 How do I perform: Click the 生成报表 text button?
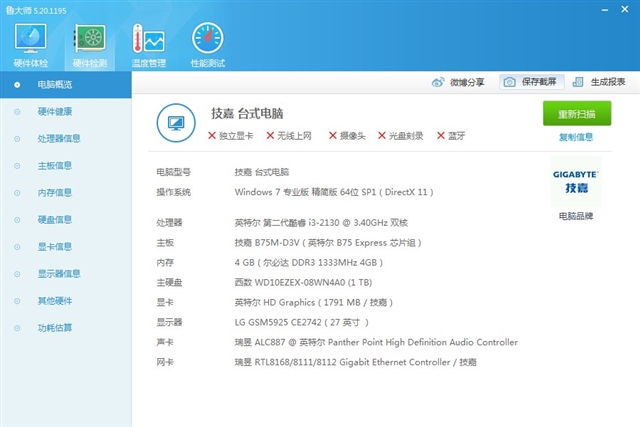[608, 82]
